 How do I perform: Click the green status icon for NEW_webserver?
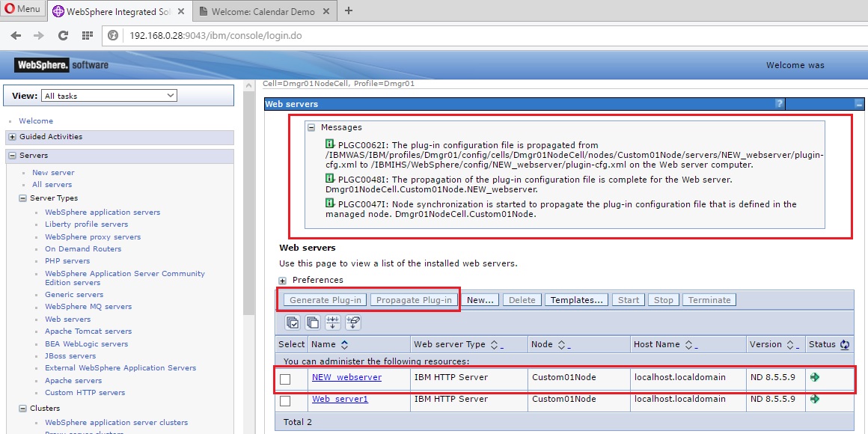(815, 377)
